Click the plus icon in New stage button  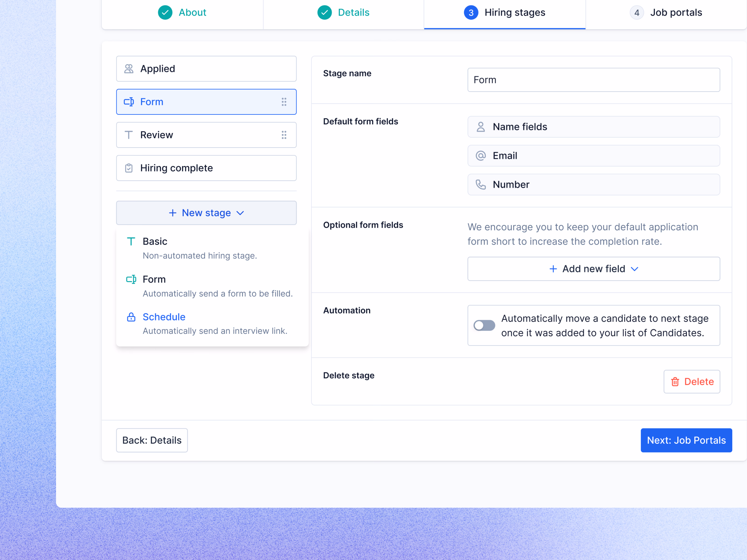tap(173, 213)
